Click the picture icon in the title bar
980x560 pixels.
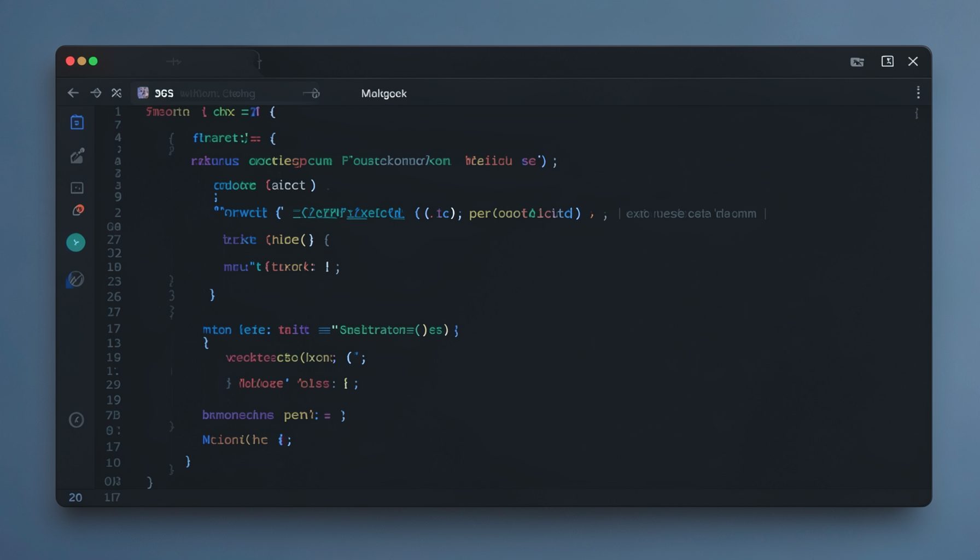(x=857, y=62)
